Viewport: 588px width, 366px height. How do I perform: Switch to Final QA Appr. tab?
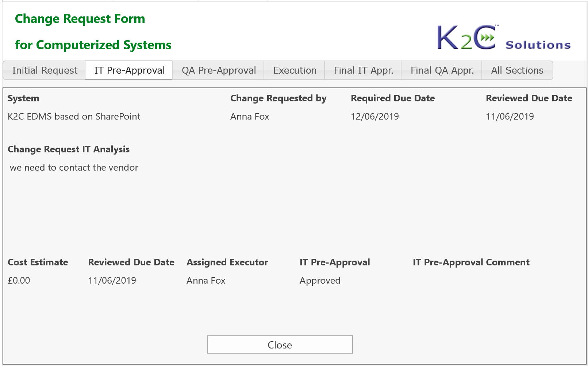click(442, 70)
